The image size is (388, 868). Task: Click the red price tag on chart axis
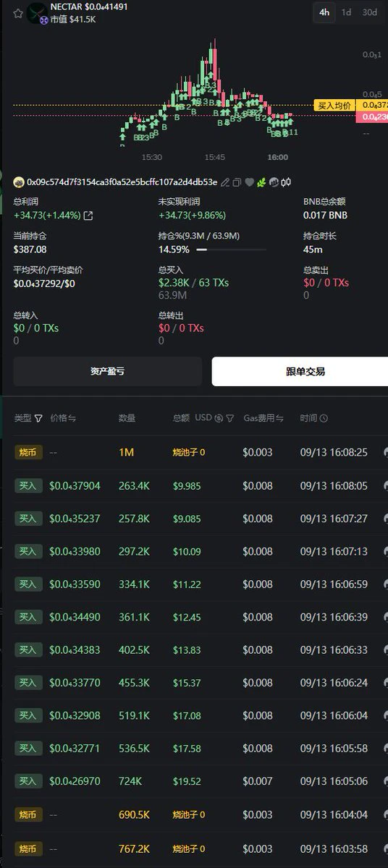372,116
